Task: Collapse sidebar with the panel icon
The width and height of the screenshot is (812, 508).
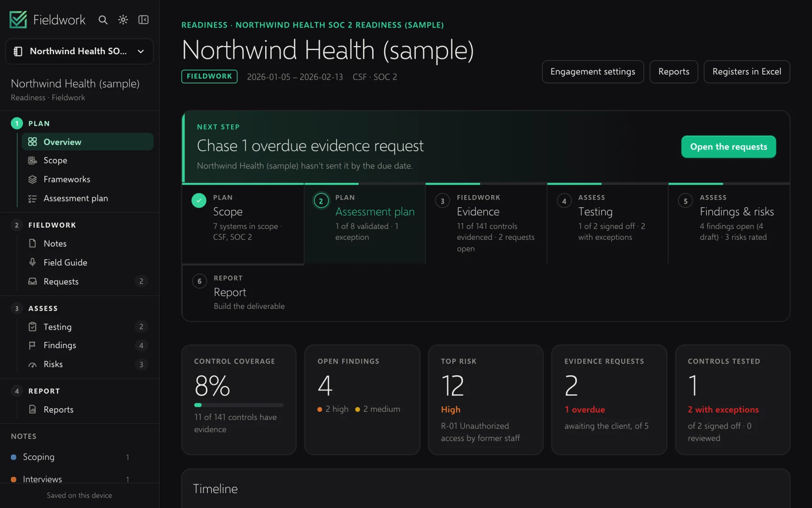Action: click(143, 20)
